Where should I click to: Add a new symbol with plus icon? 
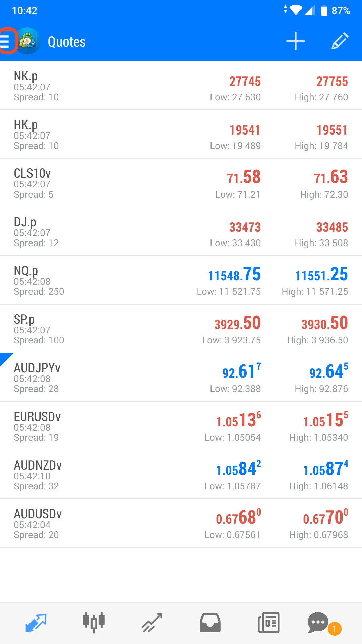click(296, 41)
